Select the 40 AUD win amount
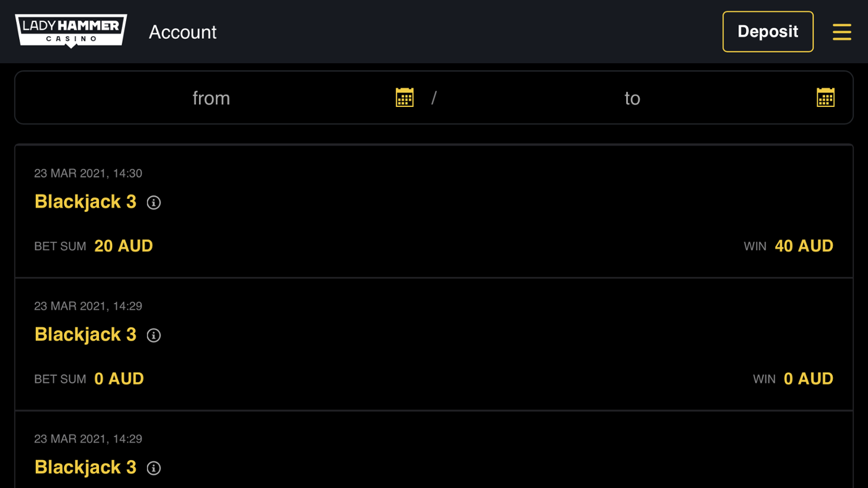The height and width of the screenshot is (488, 868). click(x=804, y=246)
